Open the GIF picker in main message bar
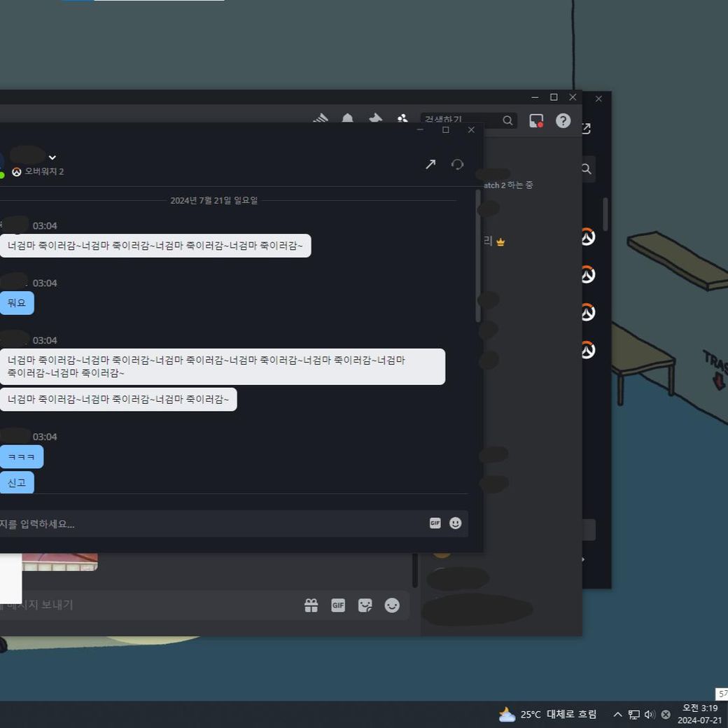Viewport: 728px width, 728px height. [338, 605]
